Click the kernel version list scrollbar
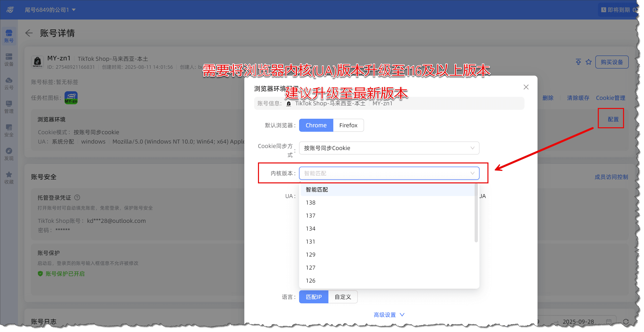 pyautogui.click(x=476, y=213)
